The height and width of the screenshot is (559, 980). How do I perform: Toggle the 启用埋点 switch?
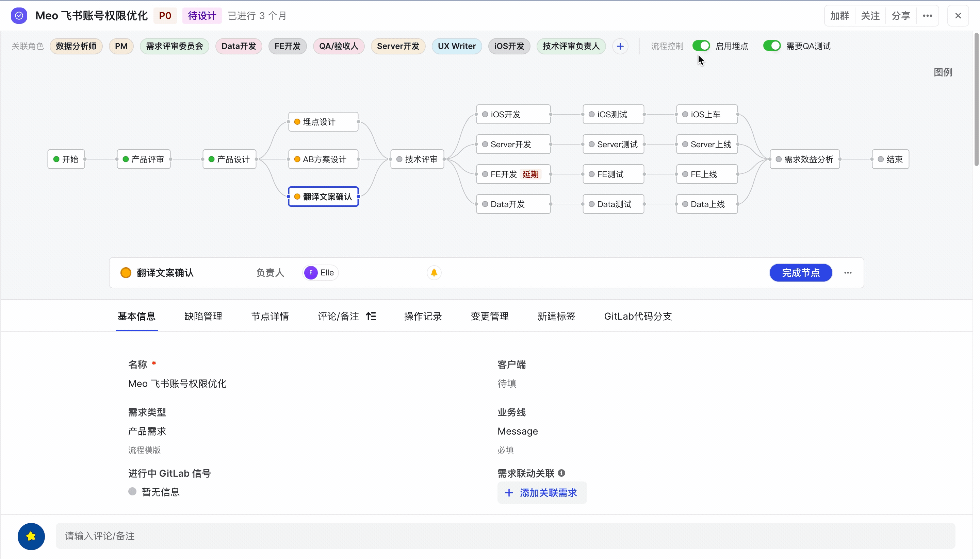point(701,46)
